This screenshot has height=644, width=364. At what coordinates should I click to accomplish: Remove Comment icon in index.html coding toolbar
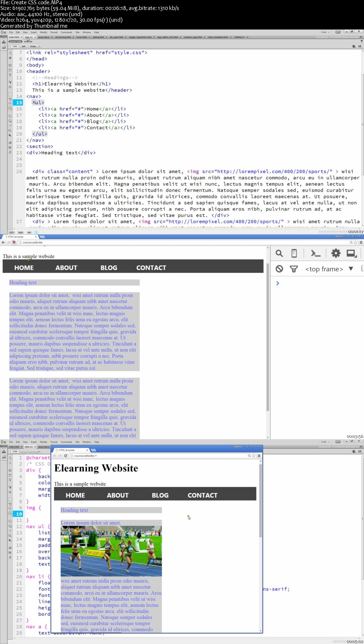point(10,121)
